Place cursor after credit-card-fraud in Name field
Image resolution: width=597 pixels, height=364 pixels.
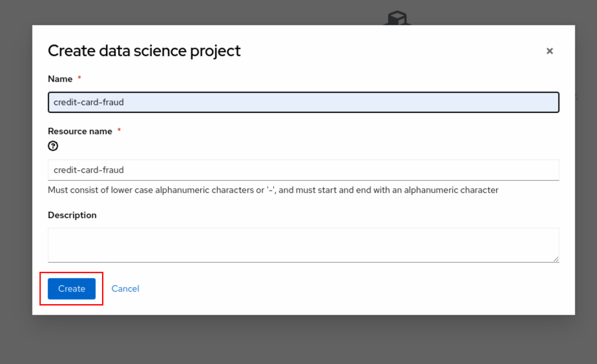point(124,102)
